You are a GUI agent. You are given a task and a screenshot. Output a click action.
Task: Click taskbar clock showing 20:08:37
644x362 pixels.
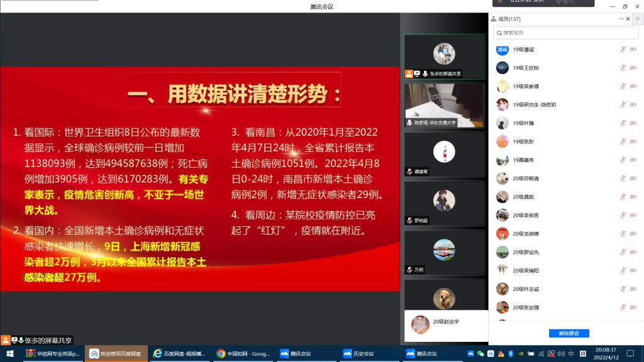pyautogui.click(x=606, y=353)
